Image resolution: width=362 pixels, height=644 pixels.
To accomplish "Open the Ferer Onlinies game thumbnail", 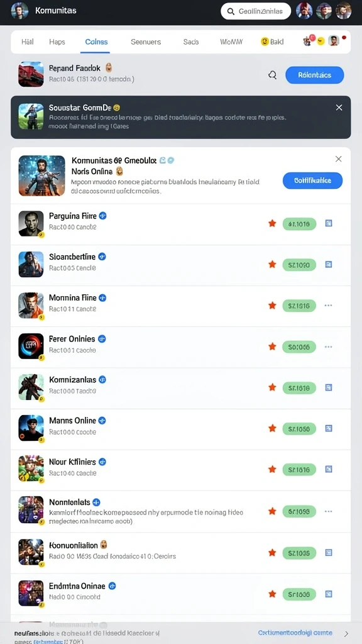I will tap(31, 347).
